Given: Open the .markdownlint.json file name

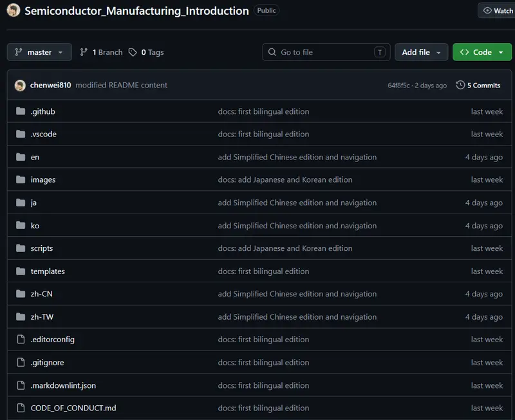Looking at the screenshot, I should point(63,385).
